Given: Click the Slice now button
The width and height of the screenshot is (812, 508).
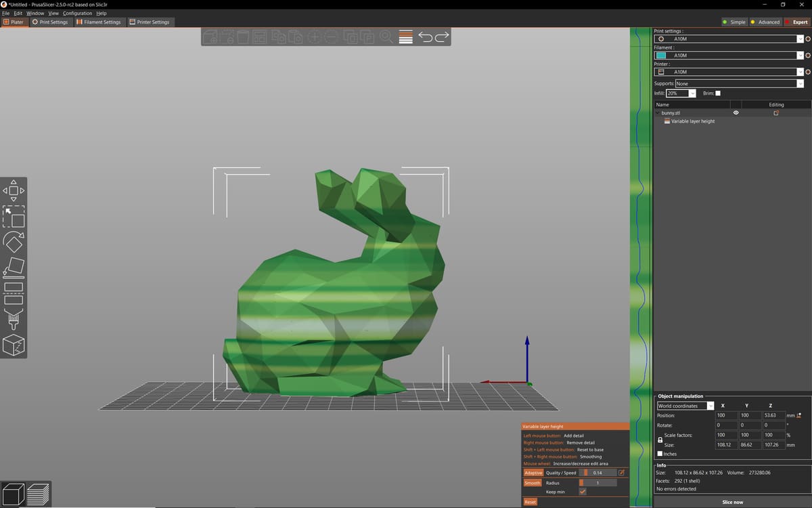Looking at the screenshot, I should click(x=733, y=502).
